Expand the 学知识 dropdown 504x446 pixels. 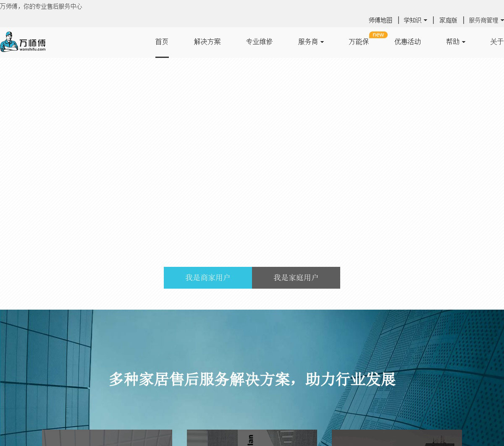click(415, 20)
